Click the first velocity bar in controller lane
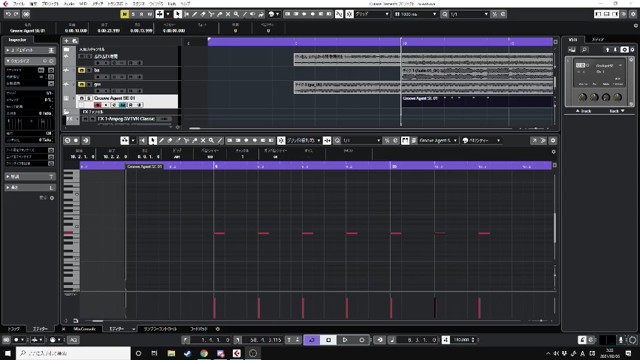This screenshot has height=360, width=640. [214, 308]
